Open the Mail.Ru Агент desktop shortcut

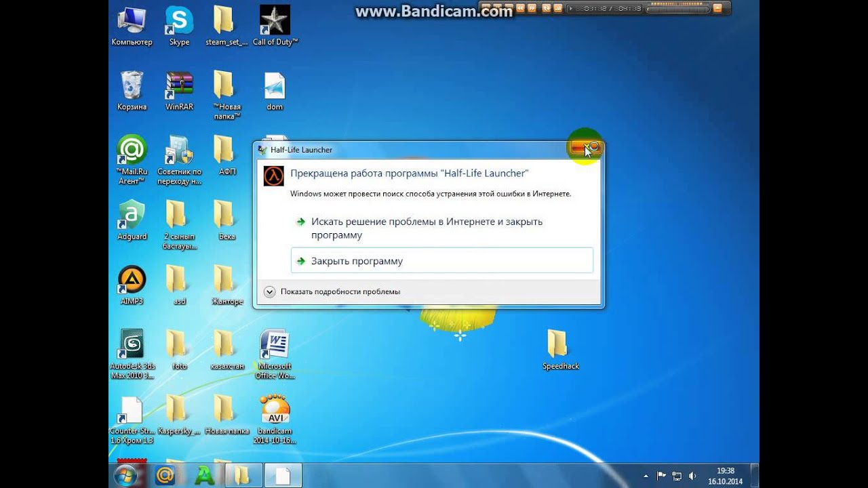[132, 160]
